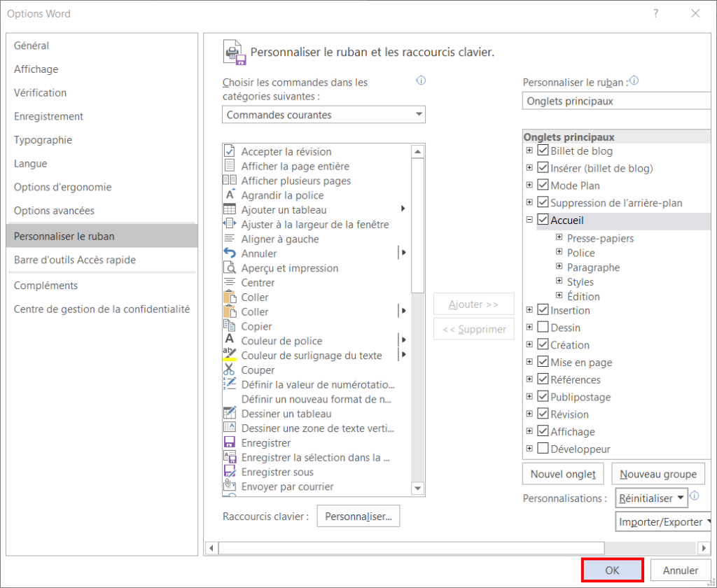Click info icon beside Personnaliser le ruban label
This screenshot has height=588, width=717.
[x=634, y=80]
